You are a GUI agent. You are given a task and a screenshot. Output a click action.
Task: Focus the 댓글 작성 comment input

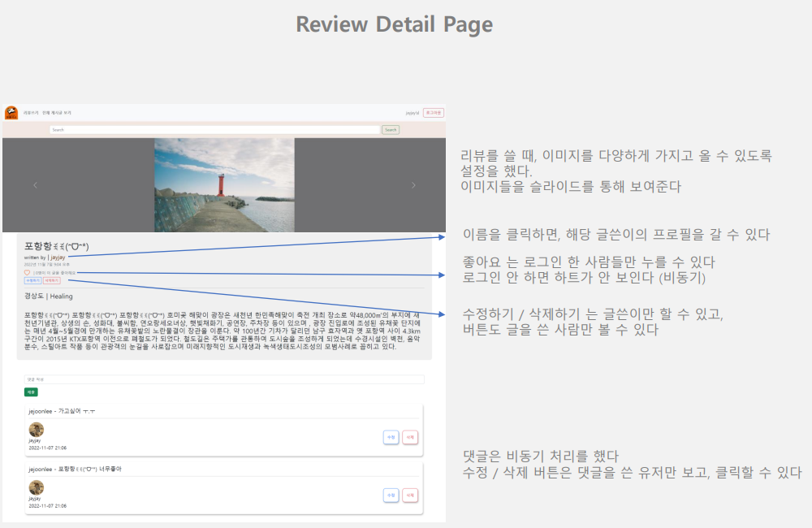point(224,379)
